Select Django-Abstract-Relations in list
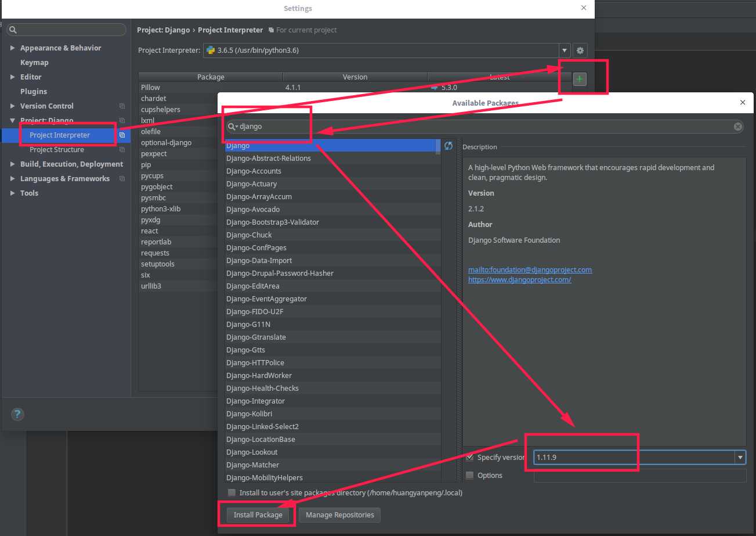Image resolution: width=756 pixels, height=536 pixels. (332, 159)
